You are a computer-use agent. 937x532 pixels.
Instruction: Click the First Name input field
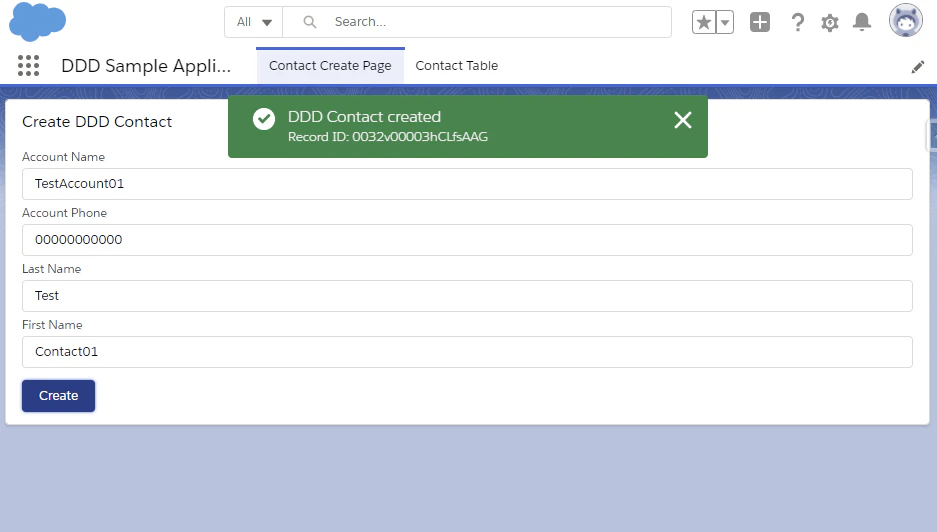(x=467, y=352)
